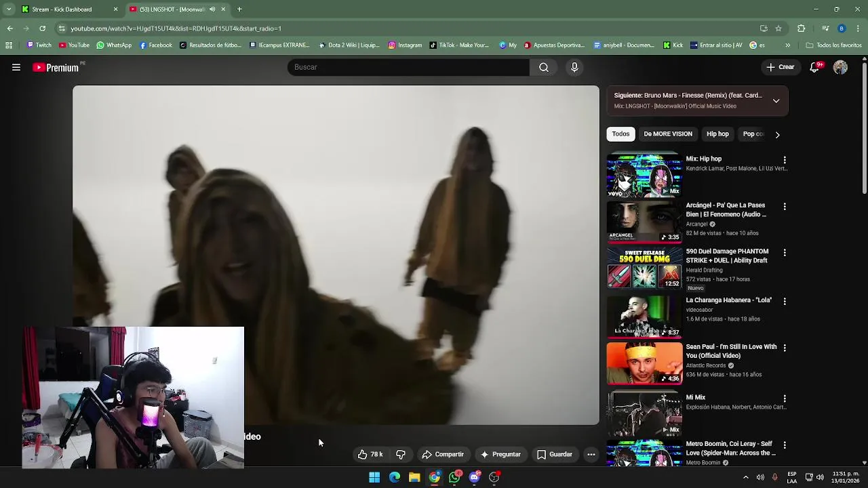Open the Mix: Hip hop thumbnail
The image size is (868, 488).
point(644,175)
